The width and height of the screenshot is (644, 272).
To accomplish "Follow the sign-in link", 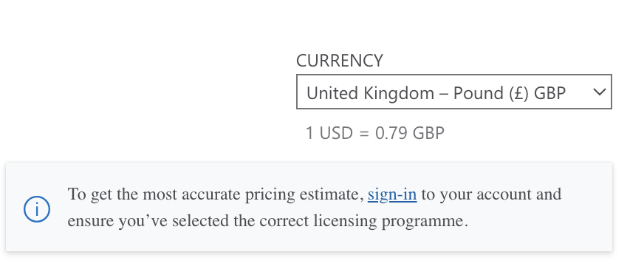I will tap(392, 194).
